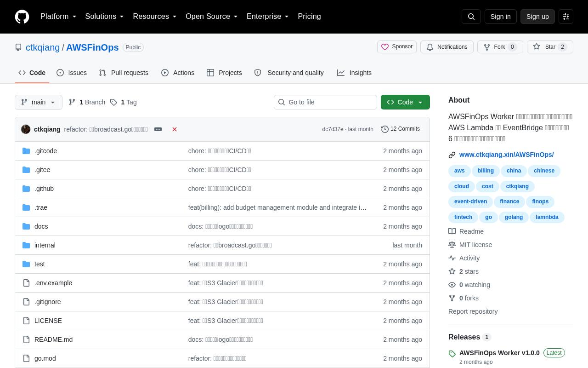Click the .github folder icon

[x=26, y=189]
